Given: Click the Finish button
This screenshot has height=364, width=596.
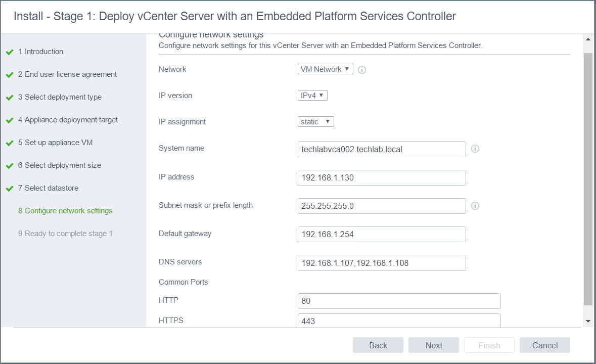Looking at the screenshot, I should [489, 345].
